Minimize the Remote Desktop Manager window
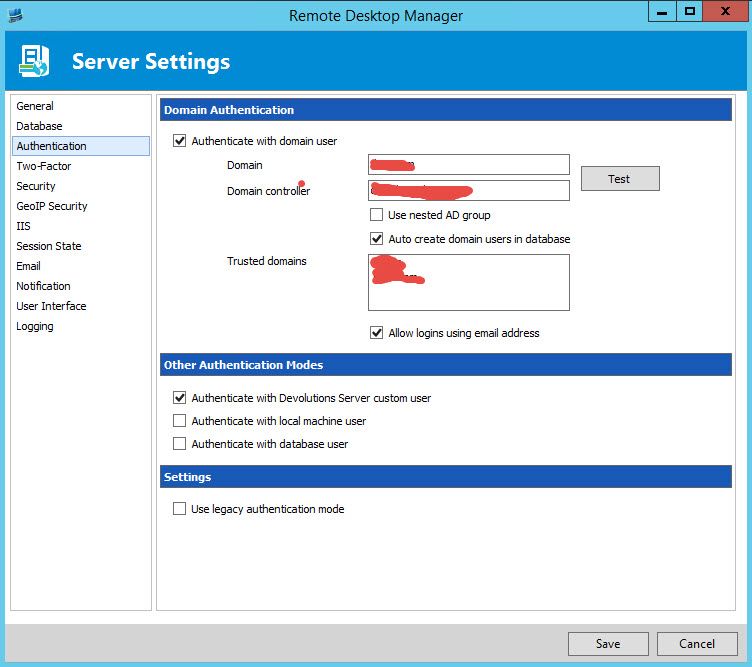 coord(662,12)
